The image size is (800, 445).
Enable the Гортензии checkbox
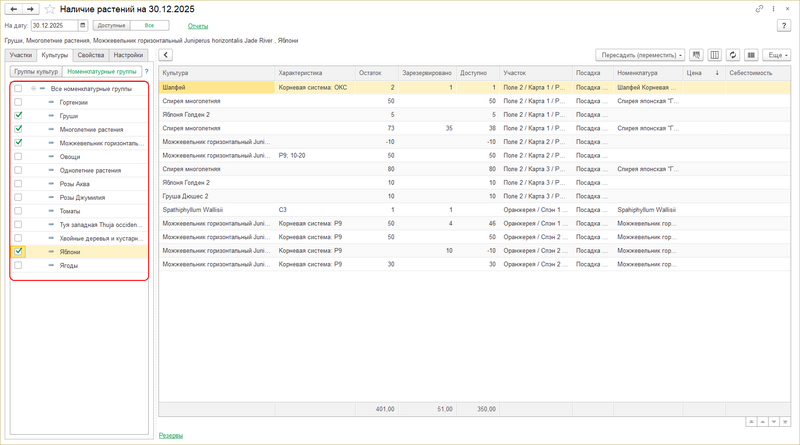[x=19, y=102]
